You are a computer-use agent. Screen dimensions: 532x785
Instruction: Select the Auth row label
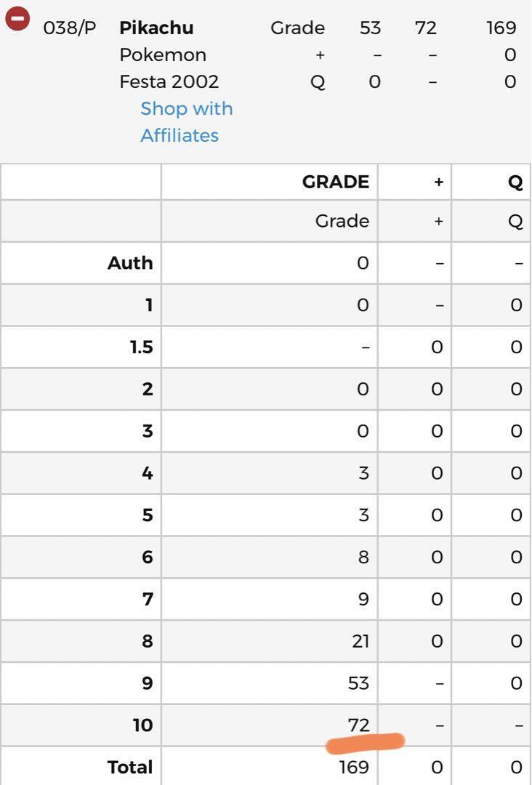click(130, 263)
